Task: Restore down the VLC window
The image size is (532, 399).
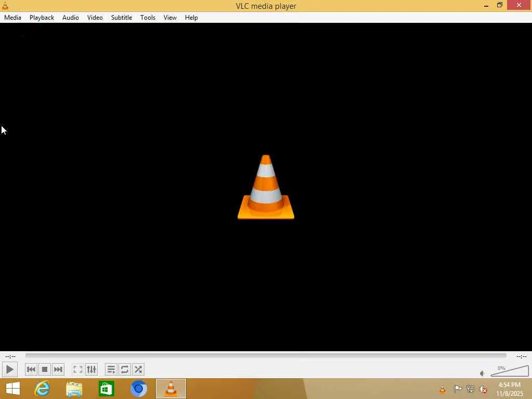Action: click(499, 5)
